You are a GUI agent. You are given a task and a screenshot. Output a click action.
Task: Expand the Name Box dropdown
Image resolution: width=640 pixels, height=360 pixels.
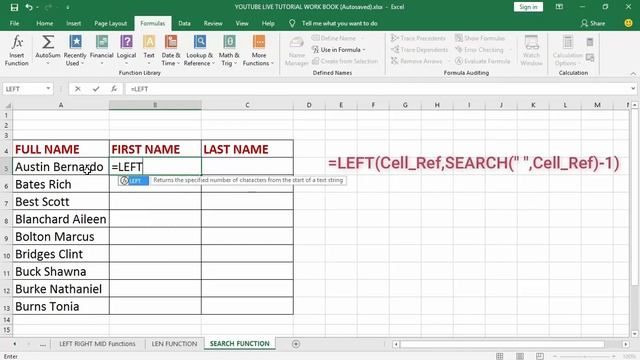(x=48, y=89)
